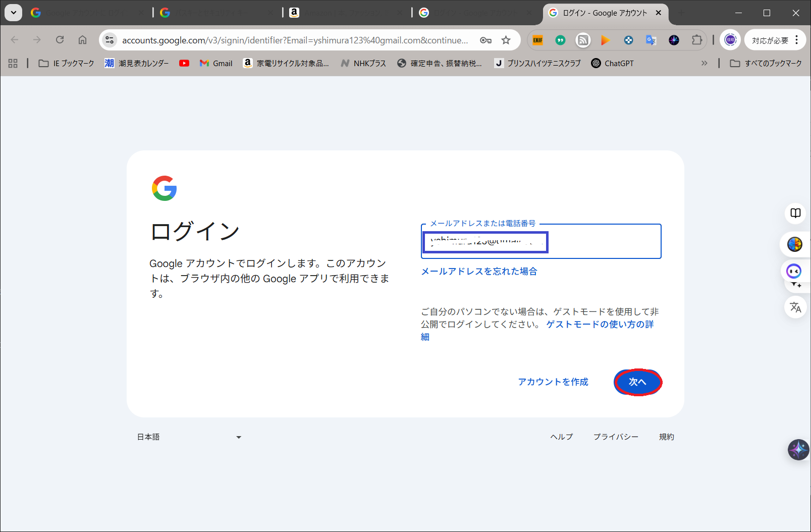The width and height of the screenshot is (811, 532).
Task: Go to the browser home page
Action: [82, 40]
